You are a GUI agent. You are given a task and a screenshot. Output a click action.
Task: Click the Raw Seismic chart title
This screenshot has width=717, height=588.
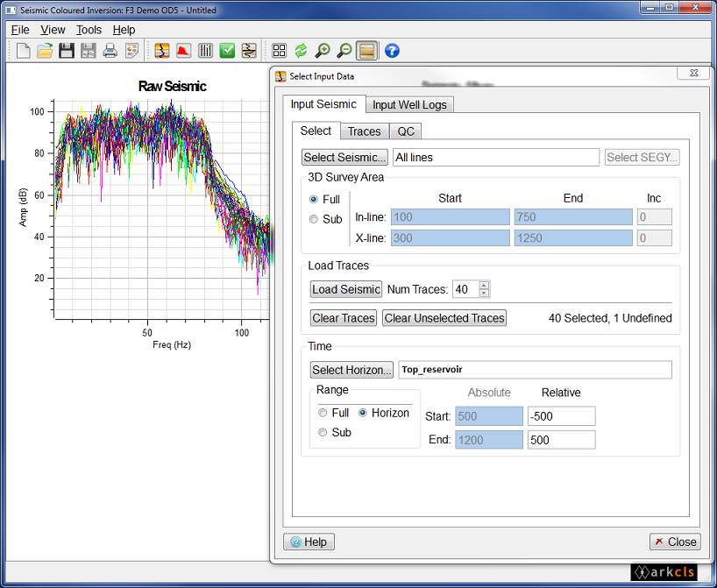pos(173,86)
